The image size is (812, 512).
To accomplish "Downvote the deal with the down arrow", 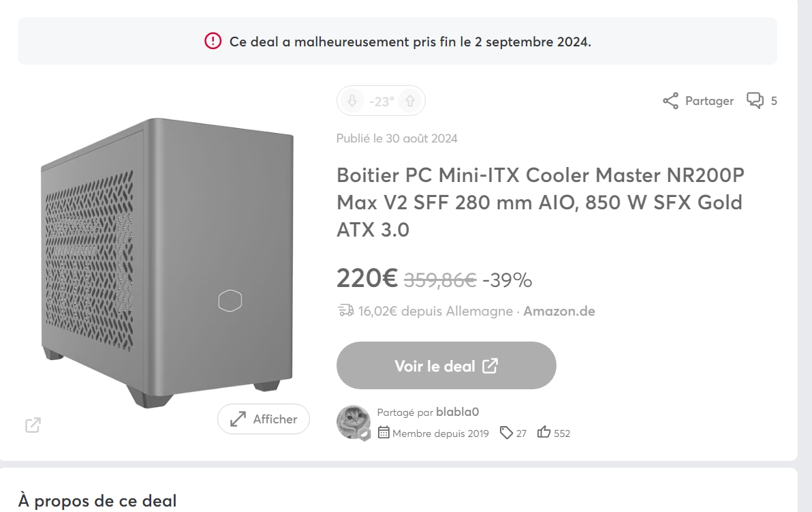I will point(352,102).
